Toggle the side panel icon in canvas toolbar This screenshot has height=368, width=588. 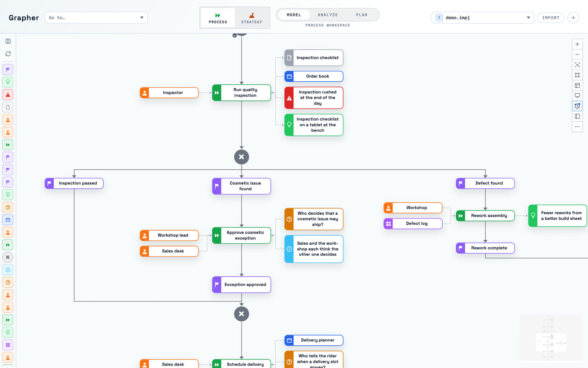click(x=577, y=116)
